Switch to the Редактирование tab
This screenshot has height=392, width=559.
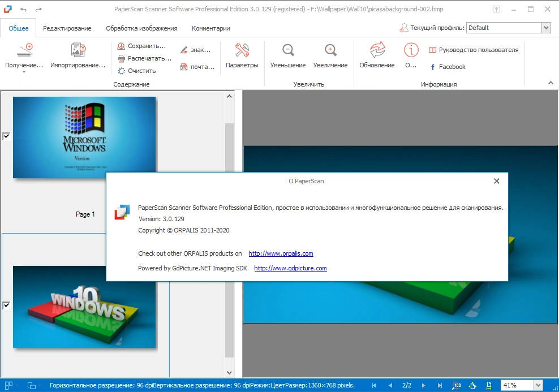click(x=67, y=28)
